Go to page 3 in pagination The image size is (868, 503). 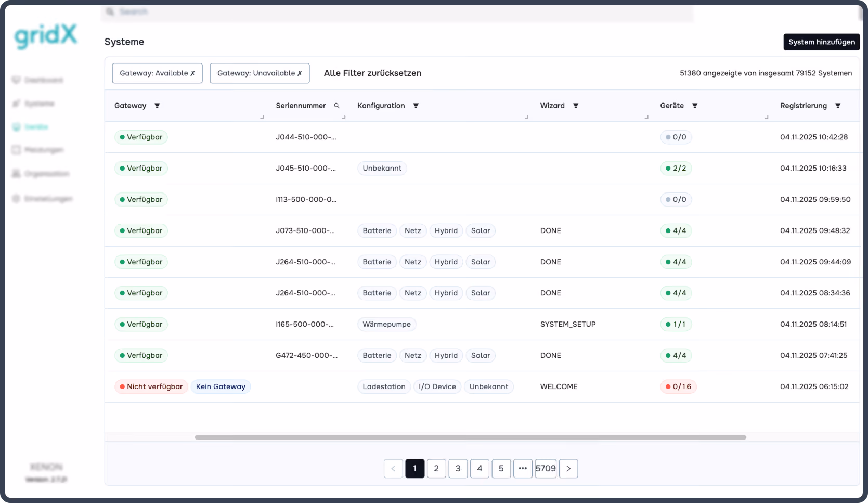(x=458, y=469)
